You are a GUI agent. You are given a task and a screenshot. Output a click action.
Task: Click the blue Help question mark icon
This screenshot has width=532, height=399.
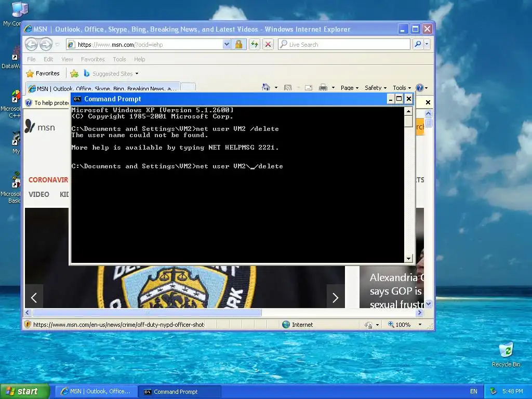[x=420, y=87]
